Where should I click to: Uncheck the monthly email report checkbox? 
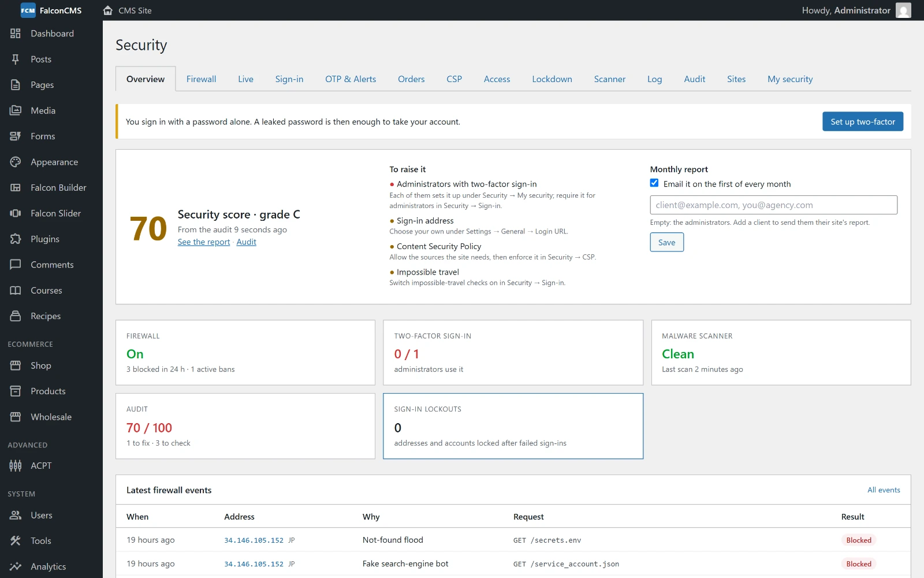click(654, 183)
